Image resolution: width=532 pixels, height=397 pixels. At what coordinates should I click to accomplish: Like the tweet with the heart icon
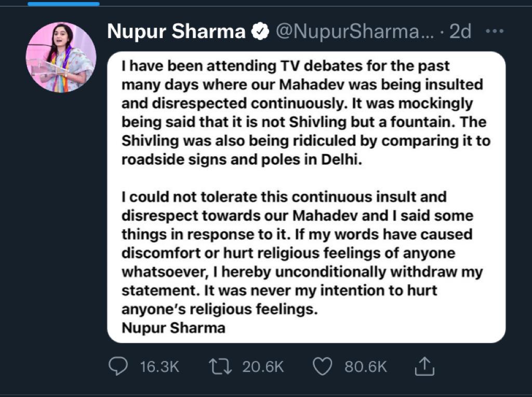pyautogui.click(x=322, y=367)
